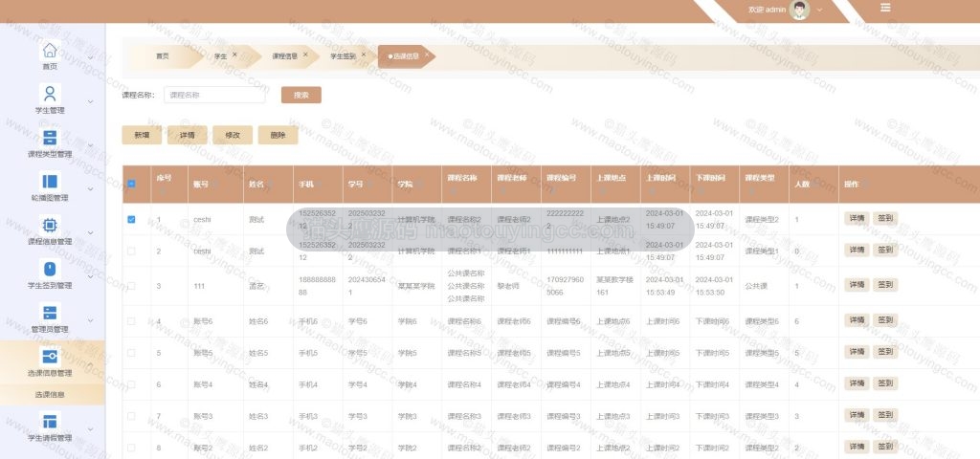
Task: Click 签到 button in row 1
Action: (885, 219)
